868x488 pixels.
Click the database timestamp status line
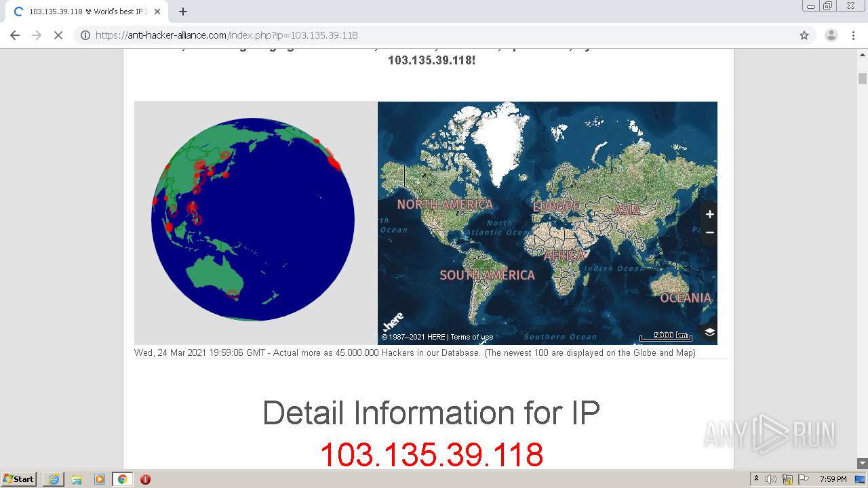pos(415,352)
